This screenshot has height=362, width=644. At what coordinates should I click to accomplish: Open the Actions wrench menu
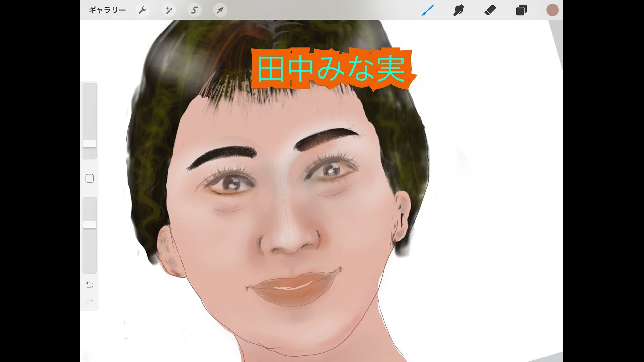click(x=143, y=10)
